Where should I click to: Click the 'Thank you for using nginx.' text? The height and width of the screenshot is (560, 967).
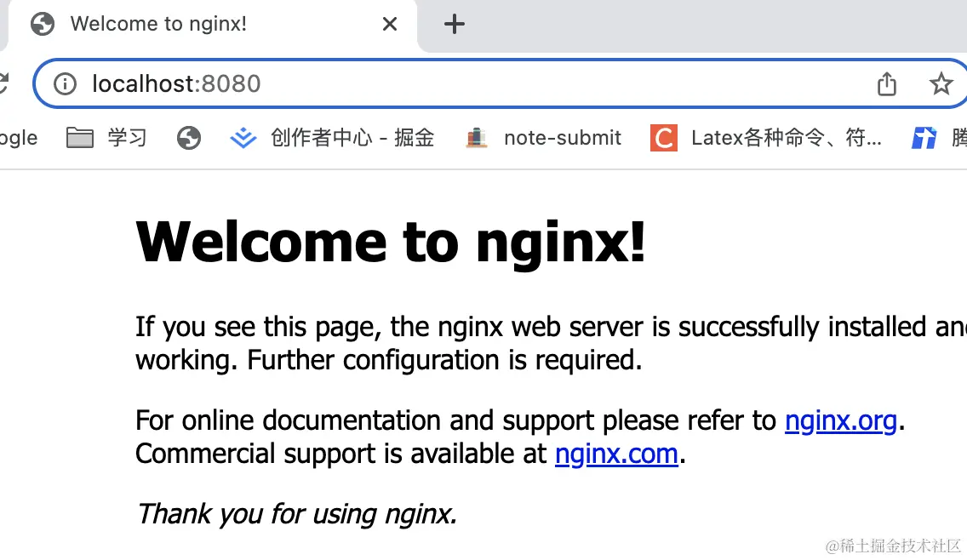pos(296,514)
